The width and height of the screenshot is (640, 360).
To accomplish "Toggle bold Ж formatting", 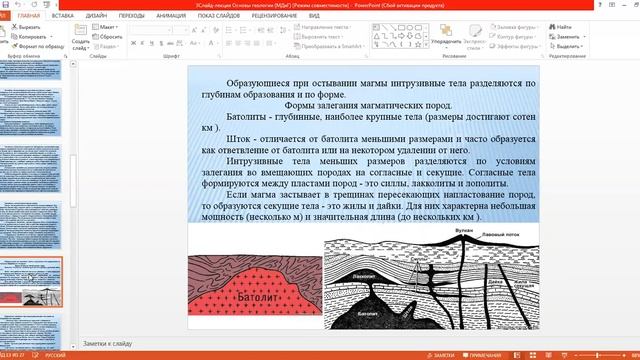I will (x=133, y=43).
